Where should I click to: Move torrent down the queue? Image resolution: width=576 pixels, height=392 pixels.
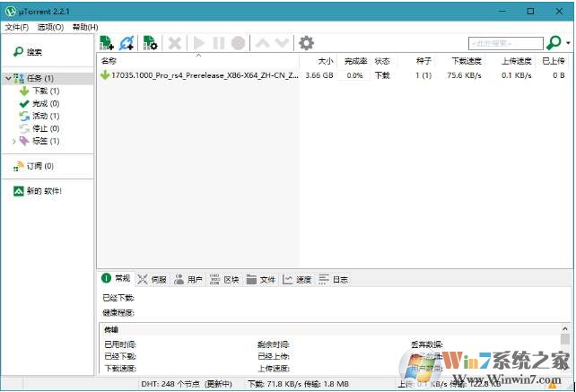(282, 43)
